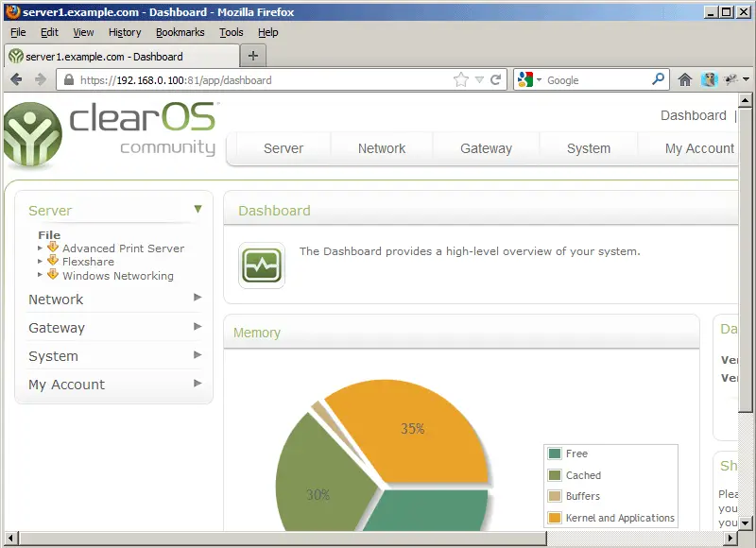Open a new tab with plus button
This screenshot has height=548, width=756.
click(x=252, y=56)
